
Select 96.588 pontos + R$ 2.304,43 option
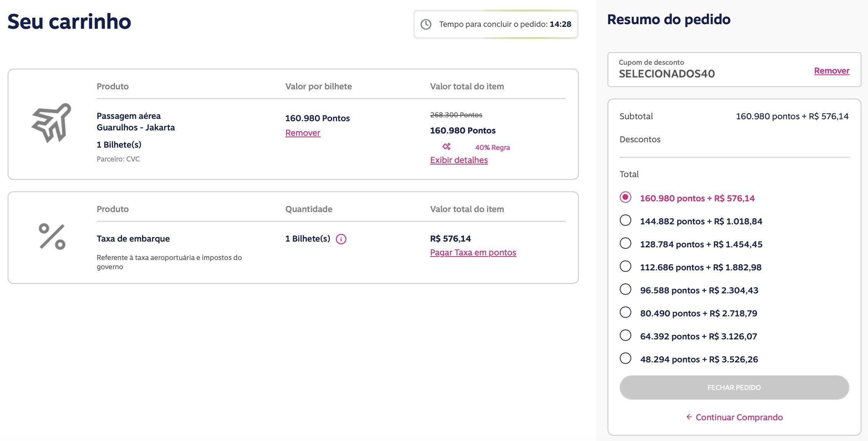pos(626,289)
